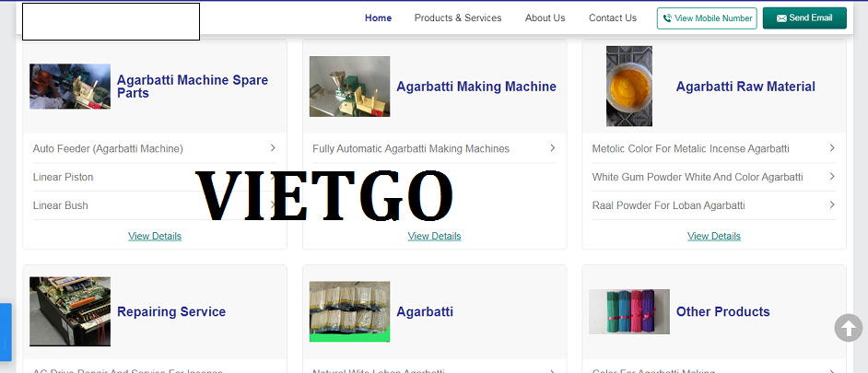868x373 pixels.
Task: Open the White Gum Powder product link
Action: click(x=697, y=177)
